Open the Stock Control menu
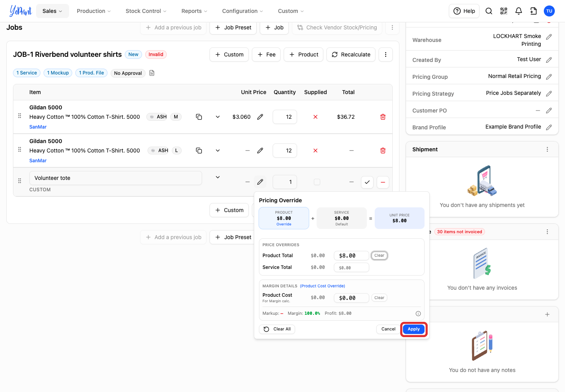 click(x=146, y=11)
